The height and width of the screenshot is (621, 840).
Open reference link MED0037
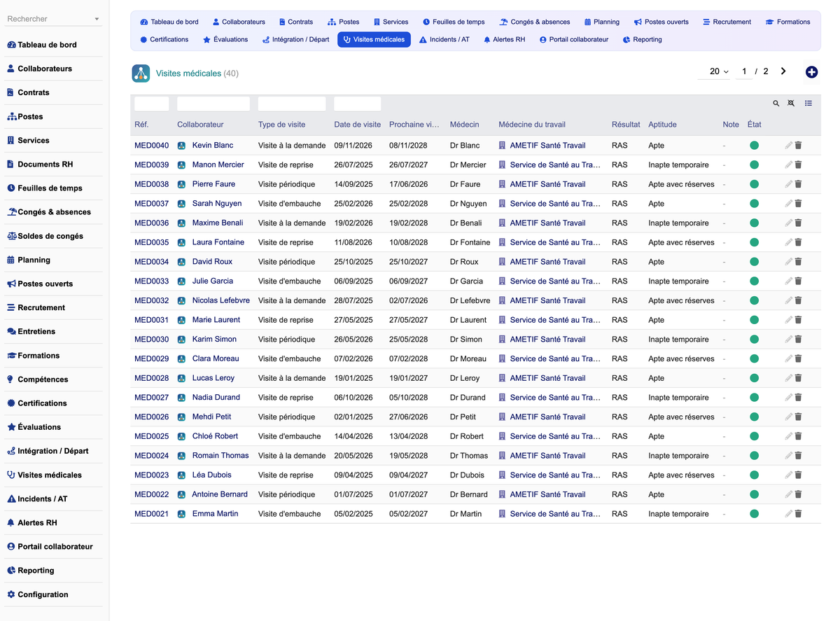click(x=151, y=204)
